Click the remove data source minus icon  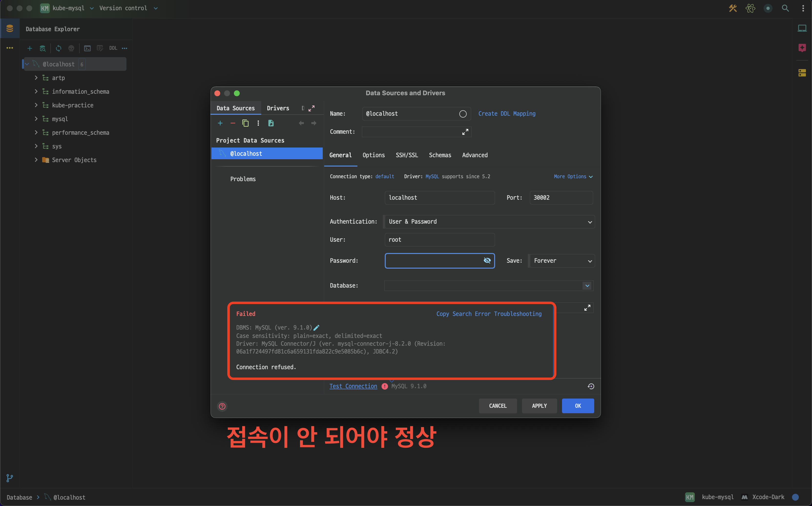tap(233, 123)
